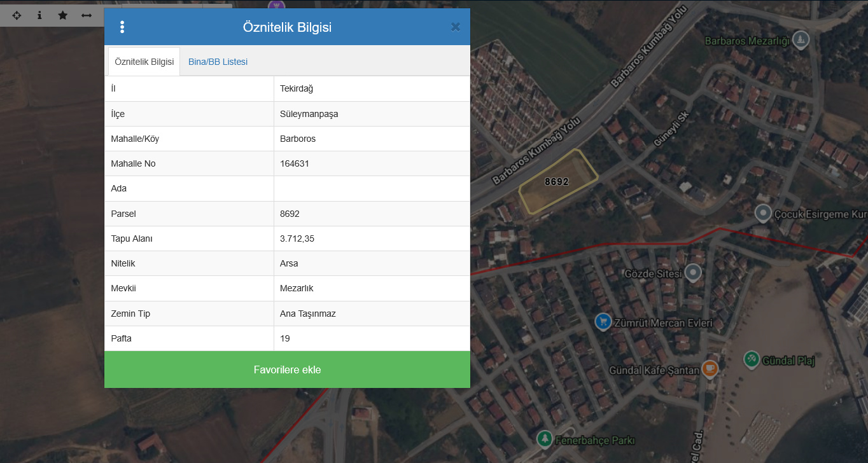
Task: Switch to the Bina/BB Listesi tab
Action: point(218,62)
